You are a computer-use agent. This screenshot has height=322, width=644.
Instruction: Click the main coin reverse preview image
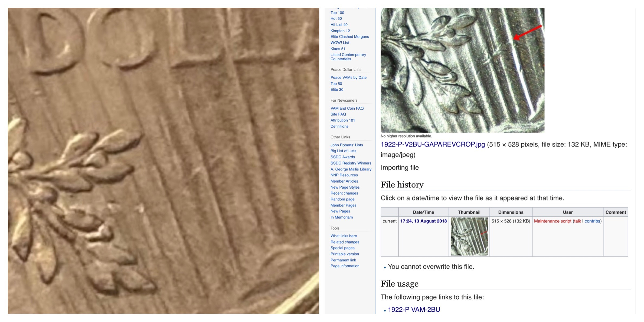tap(463, 70)
